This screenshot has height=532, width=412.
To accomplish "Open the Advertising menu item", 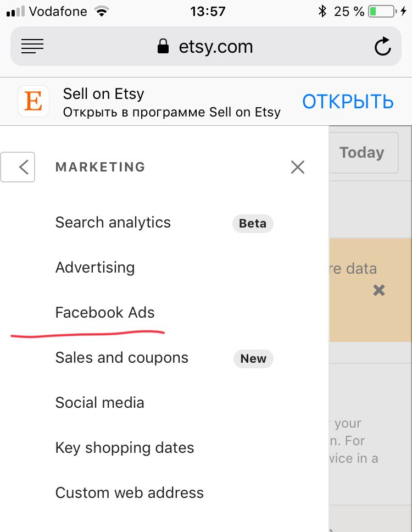I will tap(95, 268).
